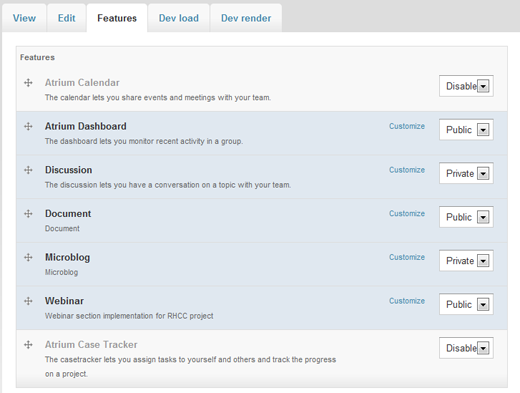Image resolution: width=520 pixels, height=393 pixels.
Task: Click the bold Document feature title
Action: [68, 214]
